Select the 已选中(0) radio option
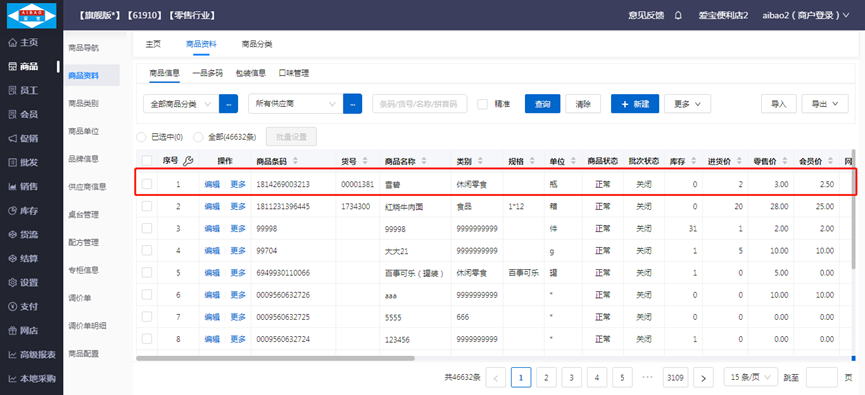Image resolution: width=865 pixels, height=395 pixels. point(141,137)
